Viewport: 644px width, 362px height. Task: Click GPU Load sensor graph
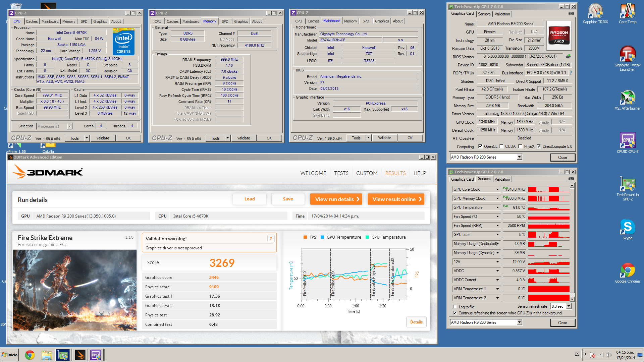pos(549,235)
